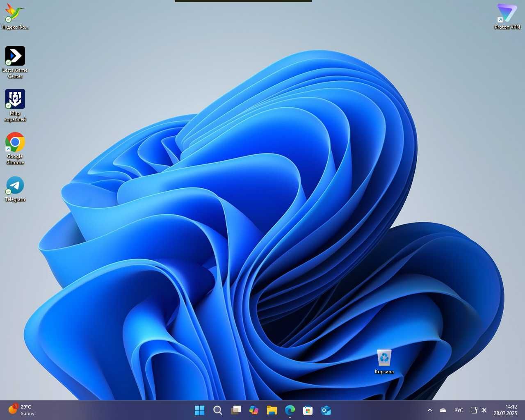This screenshot has width=525, height=420.
Task: Select the Мир кораблей desktop icon
Action: 15,105
